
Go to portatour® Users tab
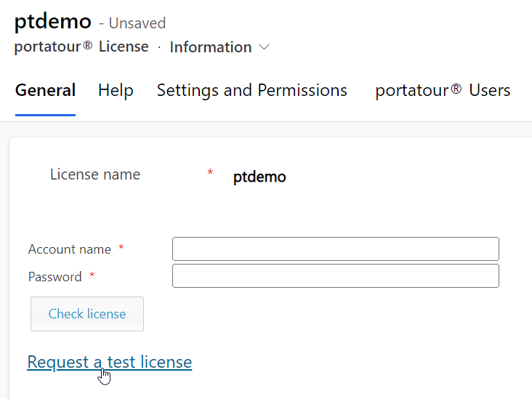click(443, 90)
